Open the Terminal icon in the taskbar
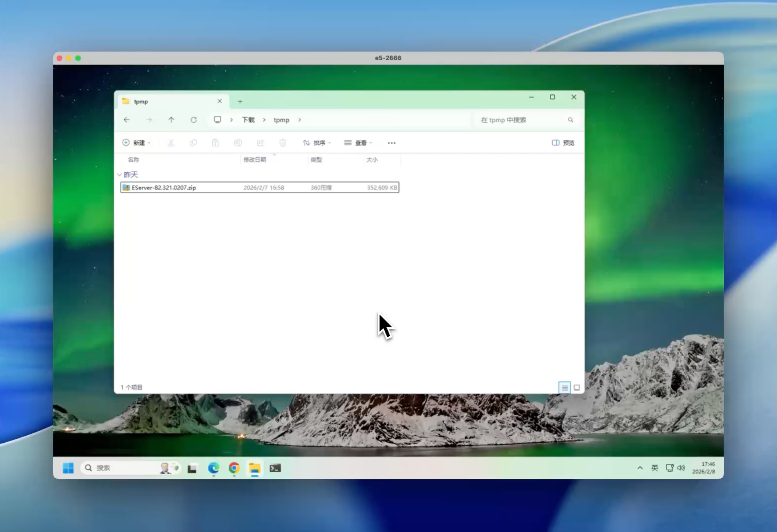 (x=275, y=468)
